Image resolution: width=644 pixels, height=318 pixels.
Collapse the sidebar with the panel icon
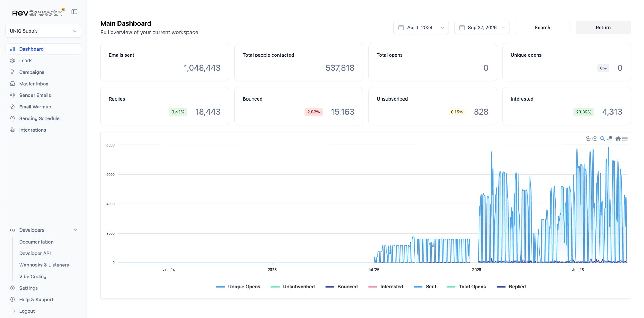pyautogui.click(x=74, y=12)
